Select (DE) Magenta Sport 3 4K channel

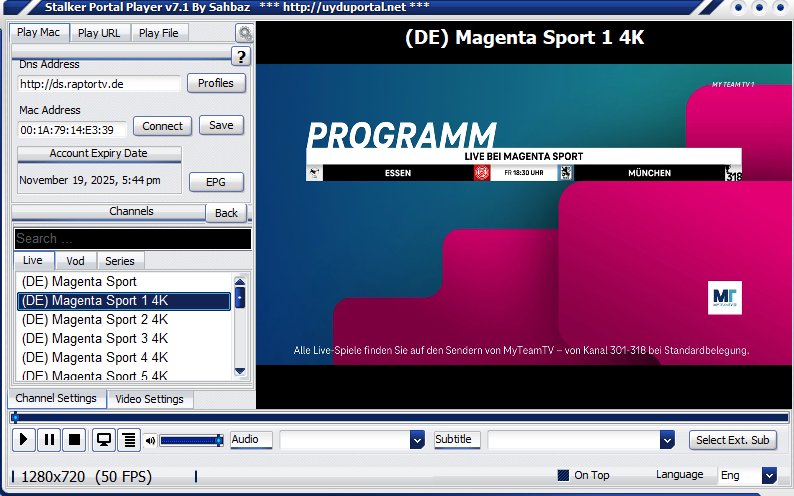click(124, 339)
